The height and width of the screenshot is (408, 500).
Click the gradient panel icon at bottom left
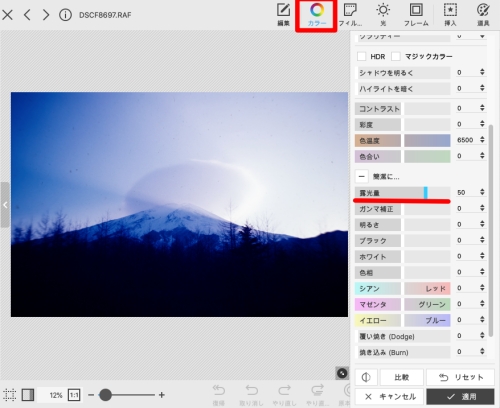(28, 395)
